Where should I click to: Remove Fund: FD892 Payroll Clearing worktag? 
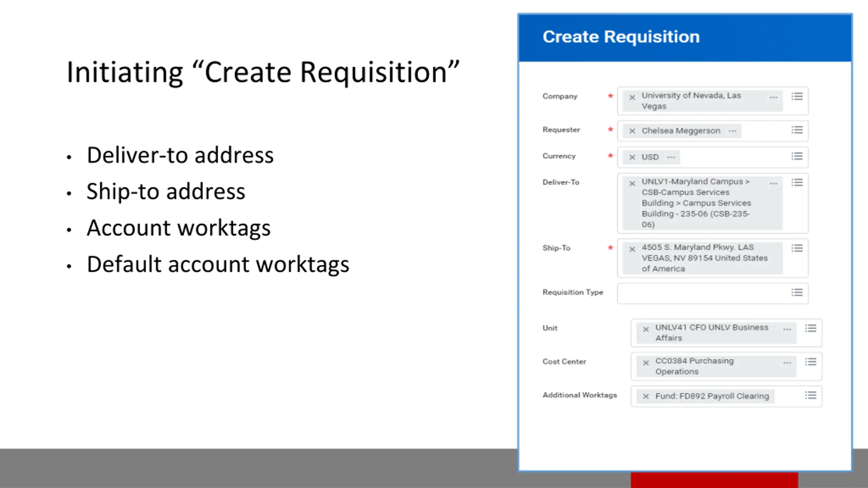click(646, 396)
